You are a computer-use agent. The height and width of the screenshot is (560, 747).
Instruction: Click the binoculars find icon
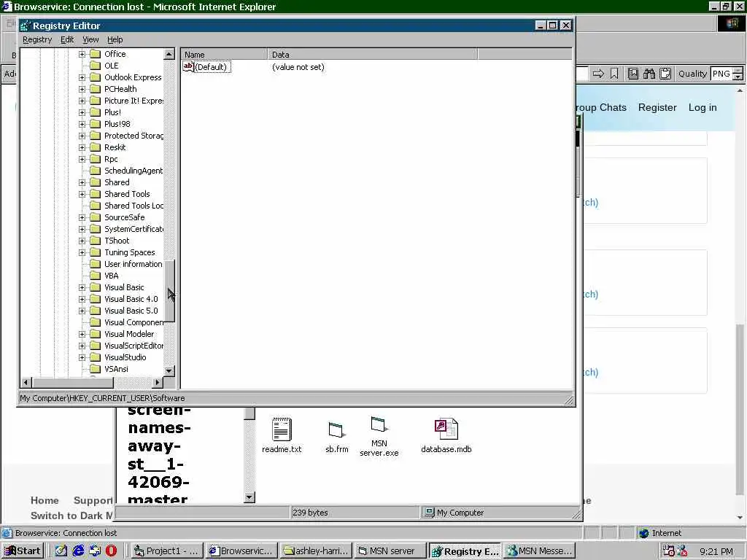click(x=649, y=74)
